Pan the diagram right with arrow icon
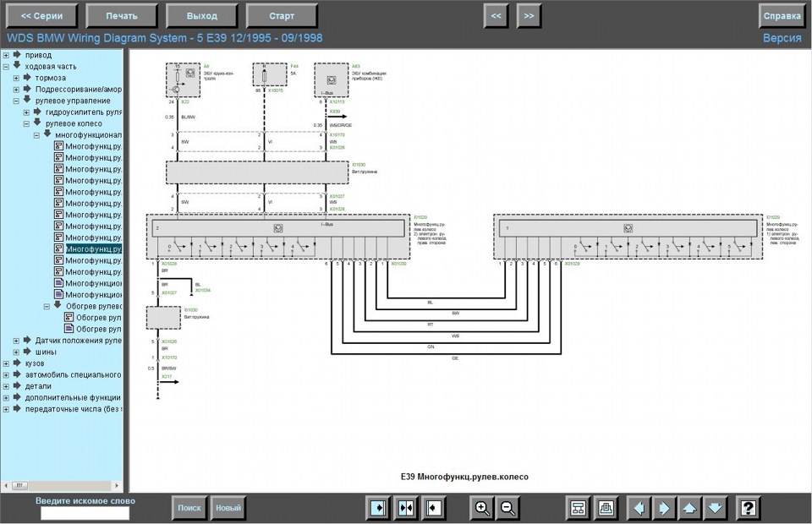This screenshot has width=812, height=524. point(664,509)
